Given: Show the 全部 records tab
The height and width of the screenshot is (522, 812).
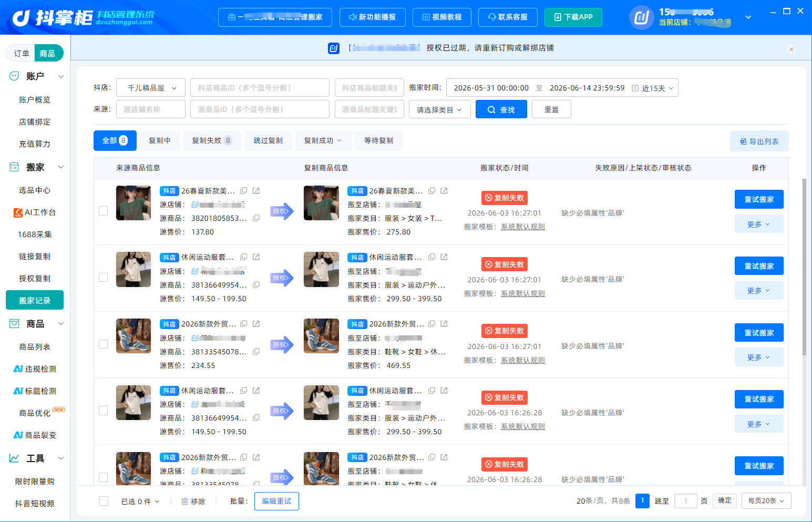Looking at the screenshot, I should (115, 140).
